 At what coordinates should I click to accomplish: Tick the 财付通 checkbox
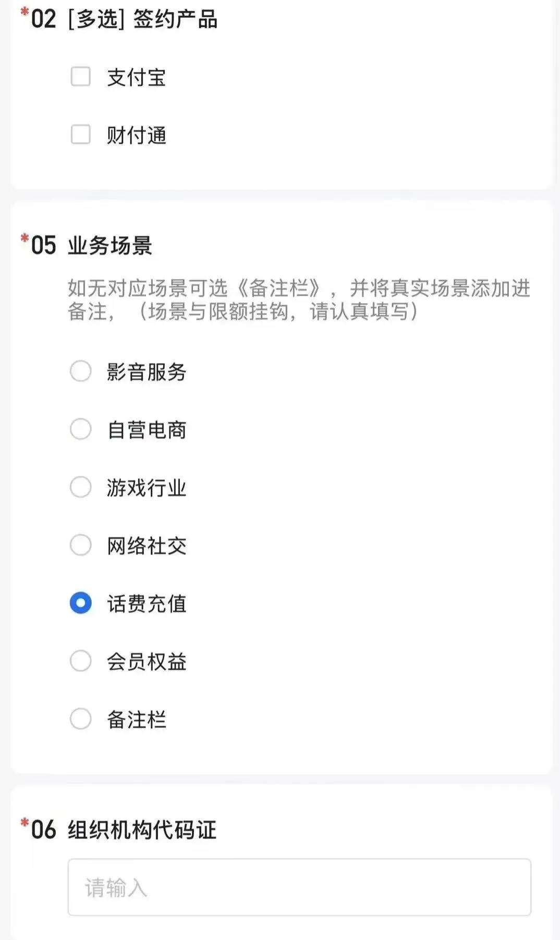click(80, 135)
